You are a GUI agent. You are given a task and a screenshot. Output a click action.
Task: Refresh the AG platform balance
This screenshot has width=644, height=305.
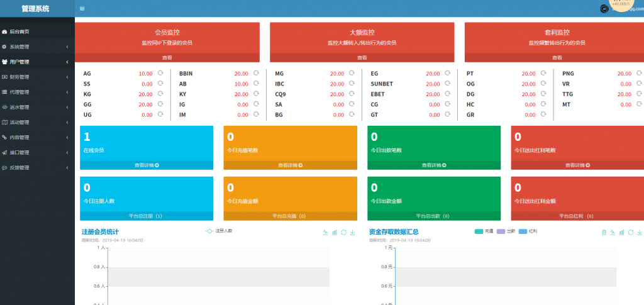[160, 74]
